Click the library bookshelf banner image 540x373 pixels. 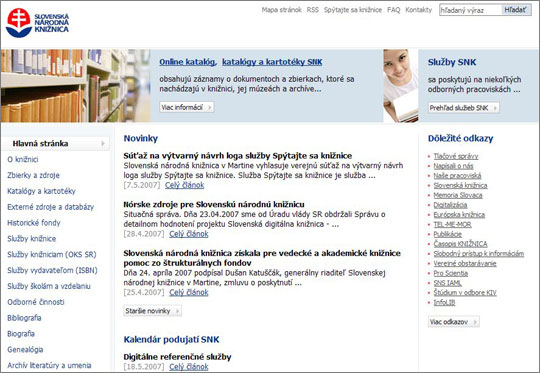pyautogui.click(x=75, y=86)
